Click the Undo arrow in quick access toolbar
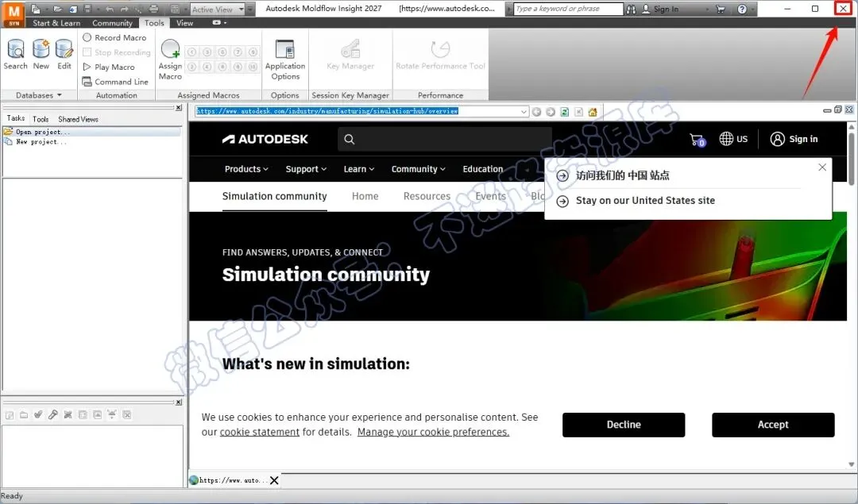The image size is (858, 504). [109, 10]
